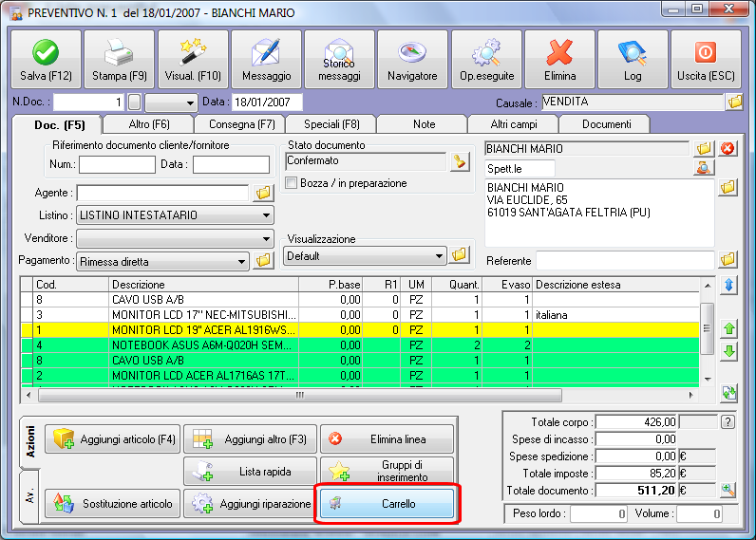756x540 pixels.
Task: Switch to the Altro (F6) tab
Action: coord(149,124)
